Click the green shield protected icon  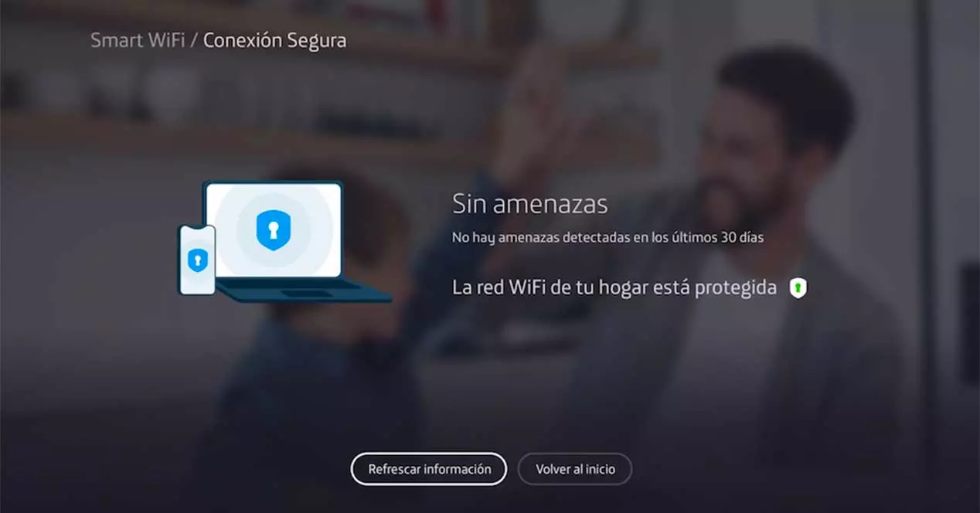[x=798, y=288]
